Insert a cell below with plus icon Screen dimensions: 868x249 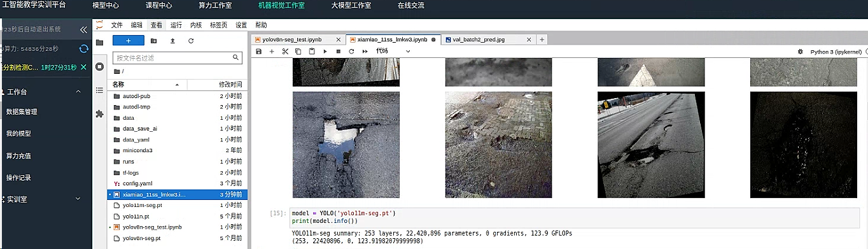coord(272,51)
